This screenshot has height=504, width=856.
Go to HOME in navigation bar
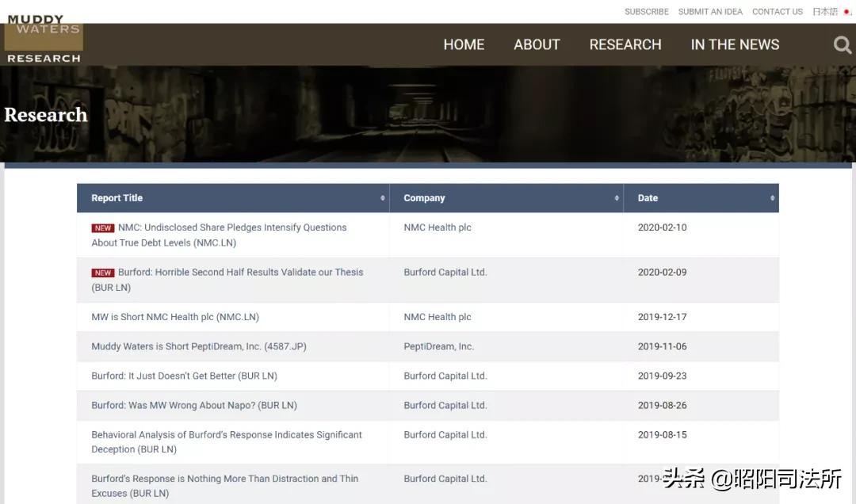pyautogui.click(x=464, y=45)
